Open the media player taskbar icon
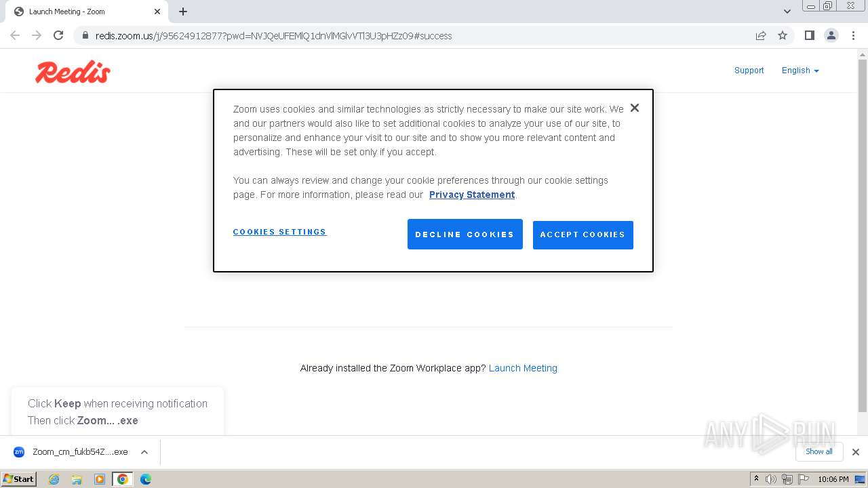Viewport: 868px width, 488px height. pyautogui.click(x=100, y=479)
